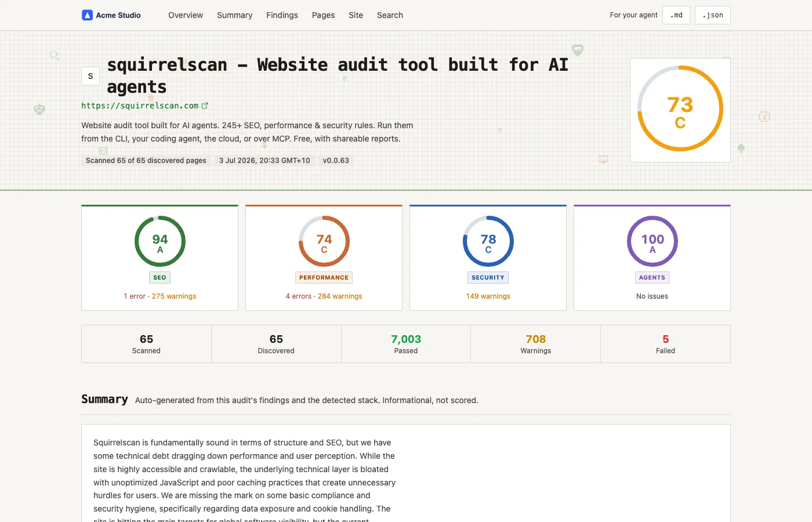This screenshot has width=812, height=522.
Task: Click the "For your agent" label
Action: point(634,15)
